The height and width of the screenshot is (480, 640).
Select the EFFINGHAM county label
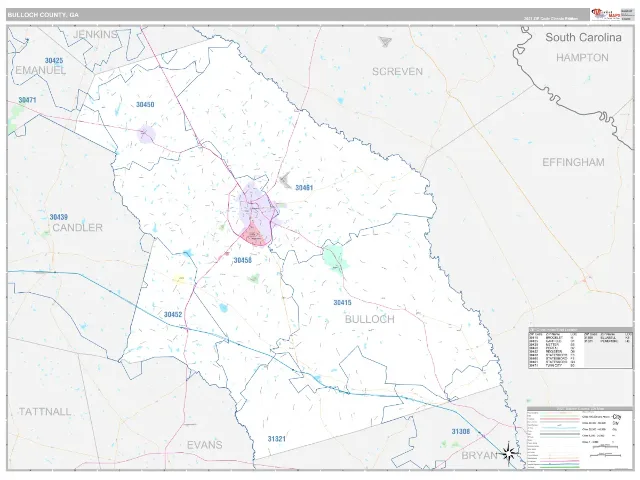pyautogui.click(x=573, y=162)
